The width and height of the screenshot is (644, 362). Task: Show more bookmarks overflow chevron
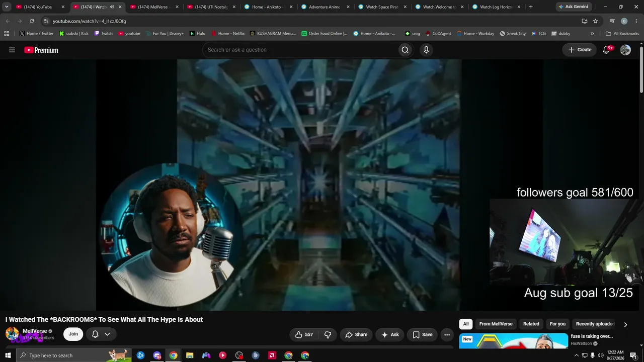pyautogui.click(x=592, y=34)
